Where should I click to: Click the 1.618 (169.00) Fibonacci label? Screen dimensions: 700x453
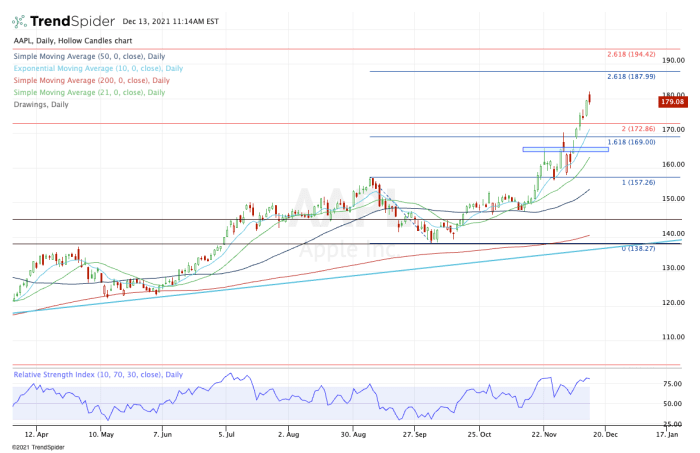[x=631, y=142]
